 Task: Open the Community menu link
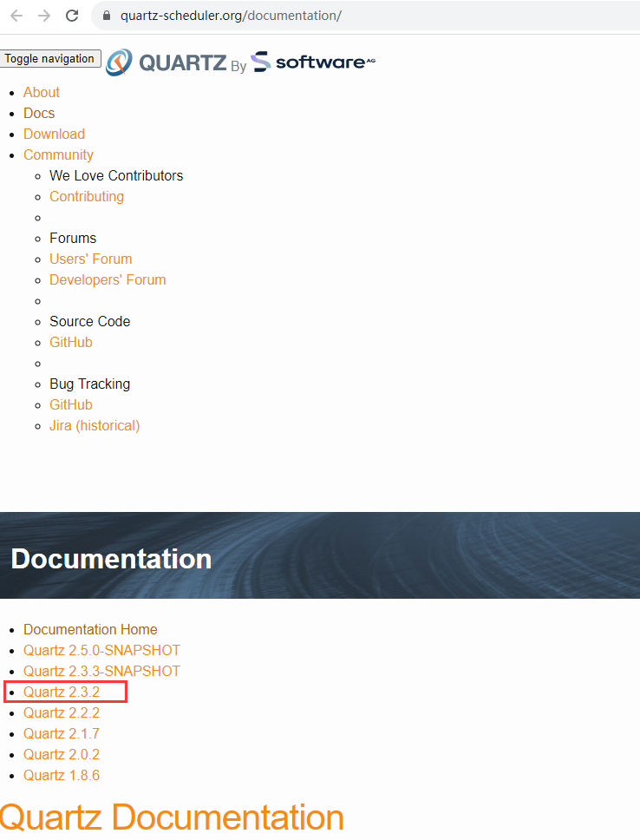click(58, 154)
